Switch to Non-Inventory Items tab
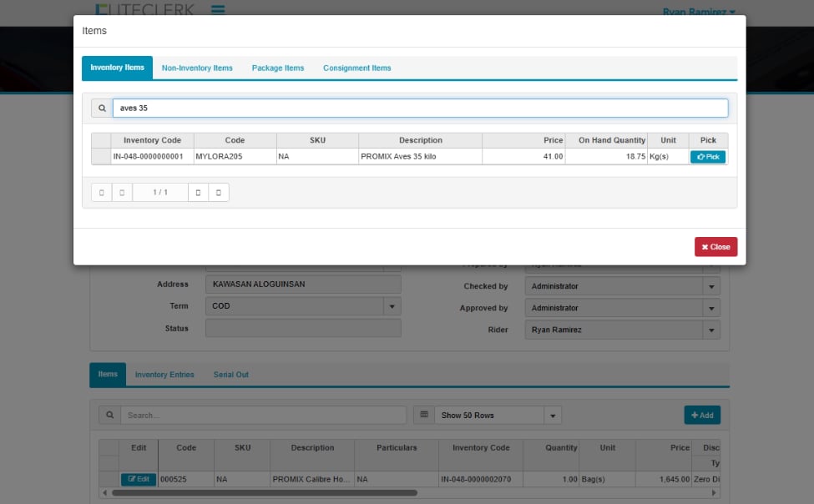The width and height of the screenshot is (814, 504). [x=197, y=68]
